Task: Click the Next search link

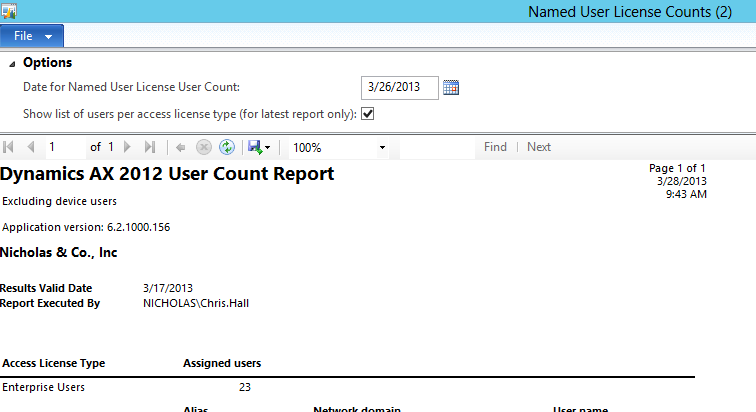Action: click(539, 147)
